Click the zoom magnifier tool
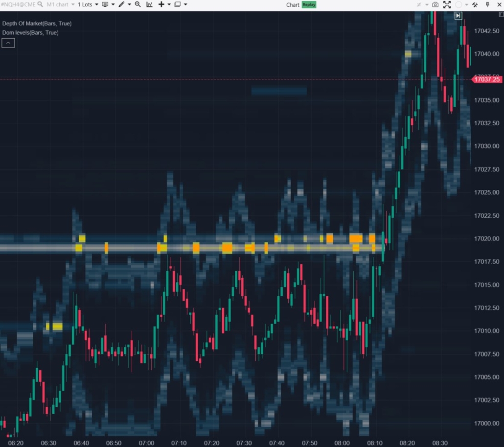The height and width of the screenshot is (447, 504). pyautogui.click(x=137, y=4)
